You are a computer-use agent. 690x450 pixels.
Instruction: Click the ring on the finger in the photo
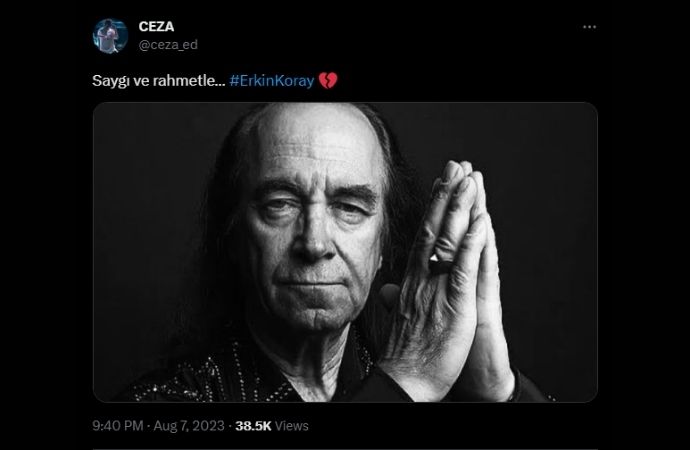(x=440, y=263)
